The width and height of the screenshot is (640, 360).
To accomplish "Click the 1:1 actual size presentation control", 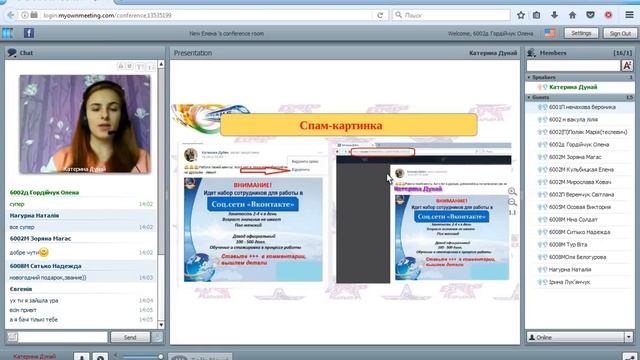I will click(512, 213).
